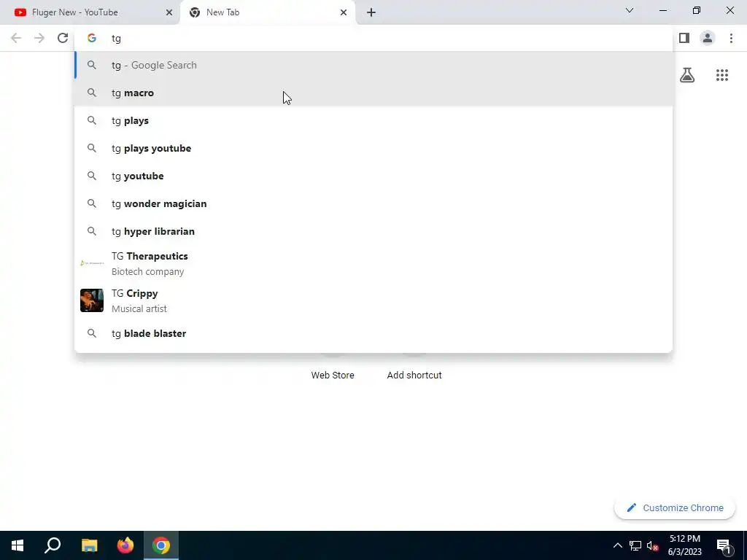Open the notification center icon
Image resolution: width=747 pixels, height=560 pixels.
pyautogui.click(x=724, y=545)
